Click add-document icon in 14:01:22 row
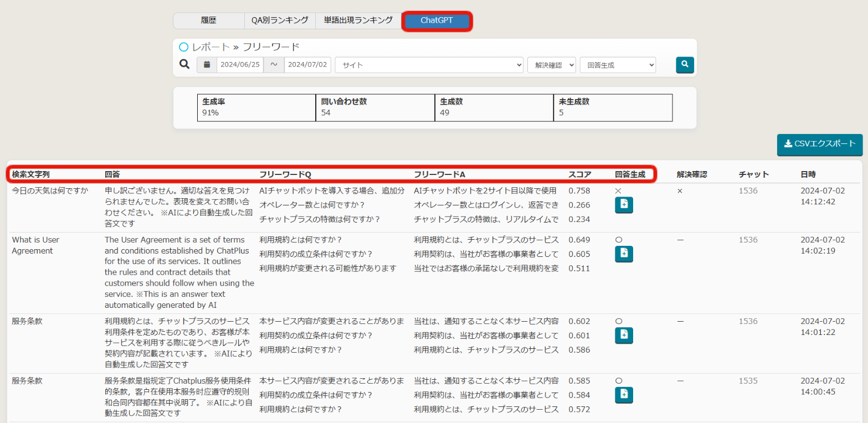The height and width of the screenshot is (423, 868). point(624,335)
